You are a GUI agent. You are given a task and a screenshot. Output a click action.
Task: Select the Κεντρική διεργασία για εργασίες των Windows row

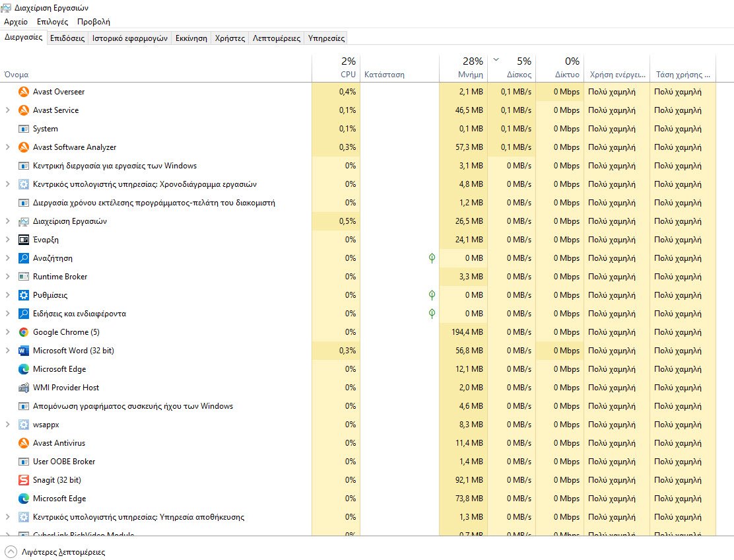[358, 166]
